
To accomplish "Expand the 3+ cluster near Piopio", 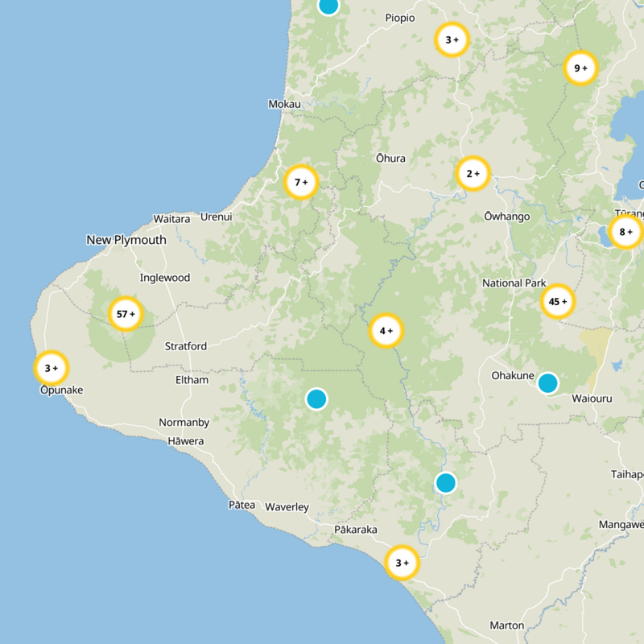I will coord(452,39).
